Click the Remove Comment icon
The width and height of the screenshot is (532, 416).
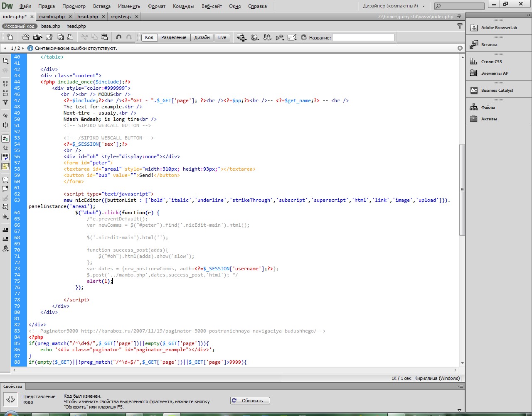[5, 188]
